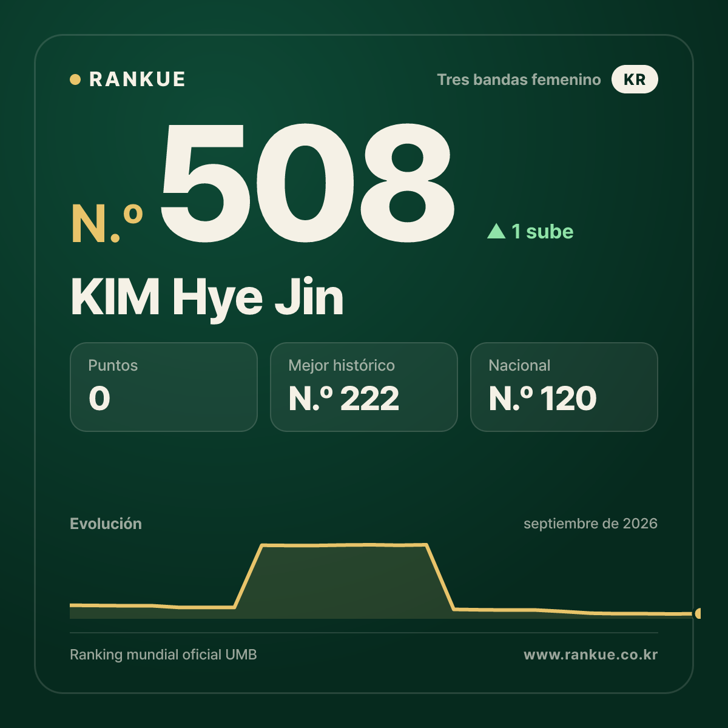
Task: Click the Evolución chart heading
Action: [106, 524]
